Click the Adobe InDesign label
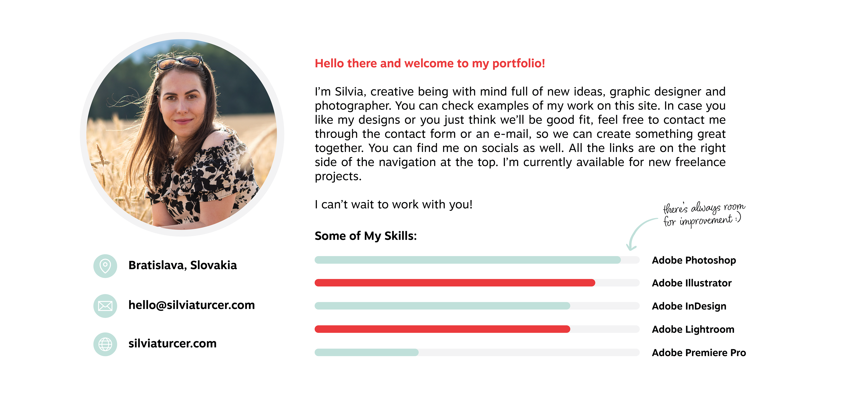This screenshot has width=868, height=396. tap(689, 306)
